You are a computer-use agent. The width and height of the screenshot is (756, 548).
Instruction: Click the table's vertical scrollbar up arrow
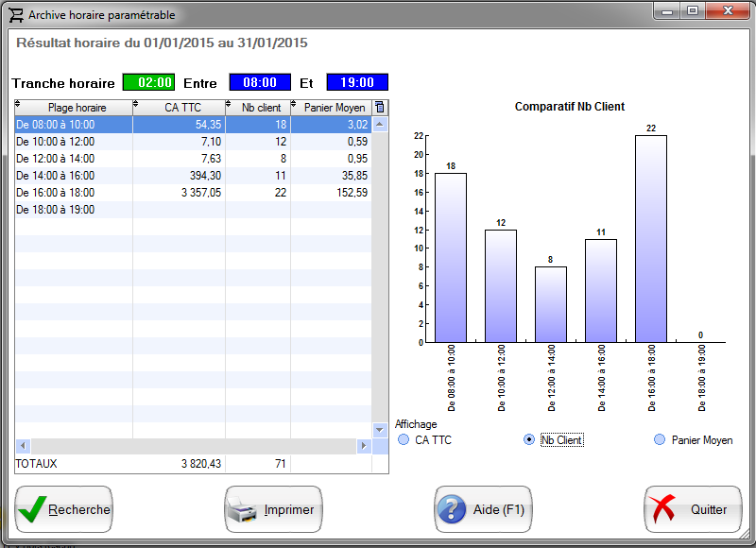380,125
